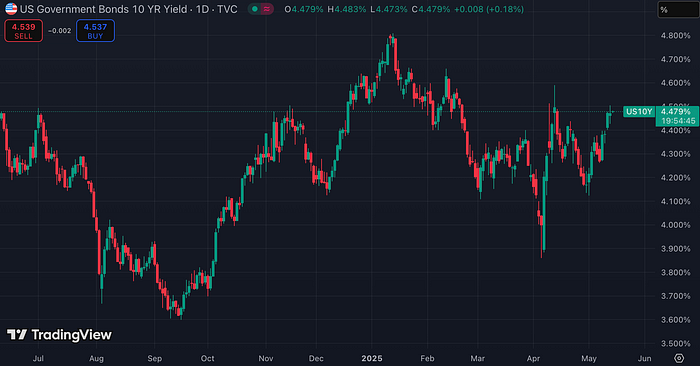Click the +0.008 (+0.18%) change value
The height and width of the screenshot is (366, 700).
(489, 9)
